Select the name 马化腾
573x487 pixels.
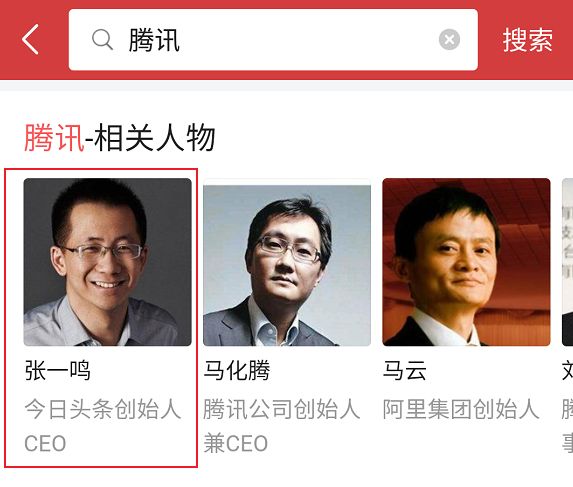237,370
